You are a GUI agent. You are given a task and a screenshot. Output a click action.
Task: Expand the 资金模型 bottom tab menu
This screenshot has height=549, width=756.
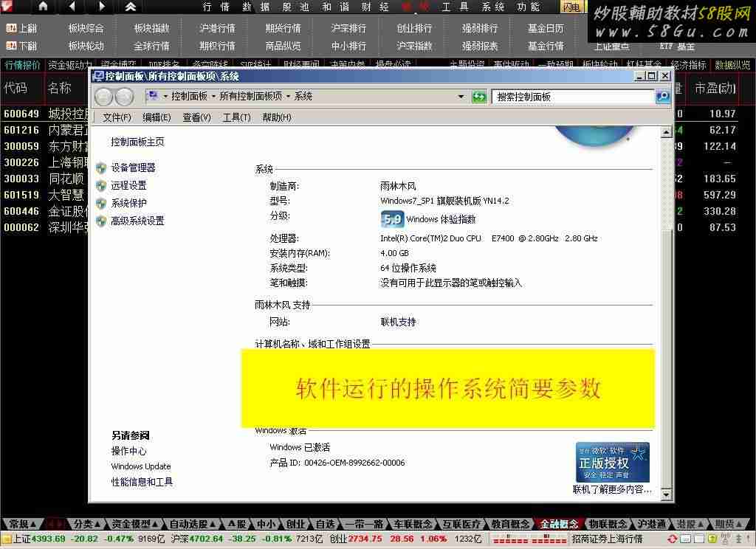coord(155,524)
